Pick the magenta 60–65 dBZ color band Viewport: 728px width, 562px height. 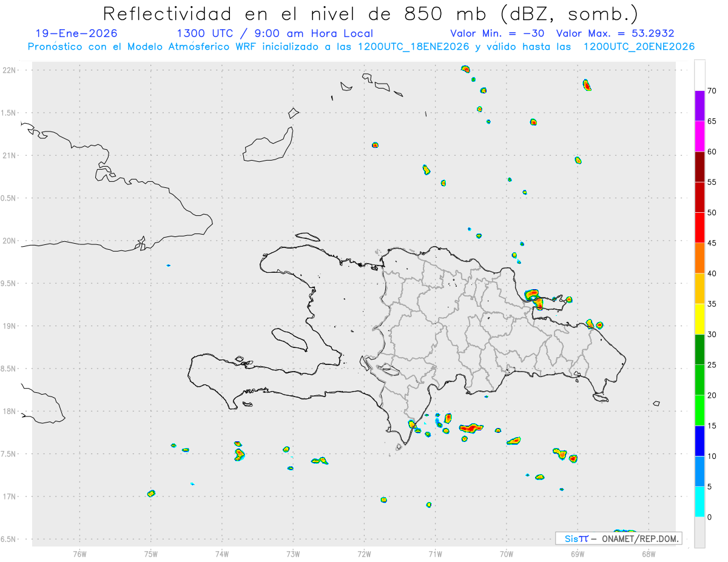point(699,136)
